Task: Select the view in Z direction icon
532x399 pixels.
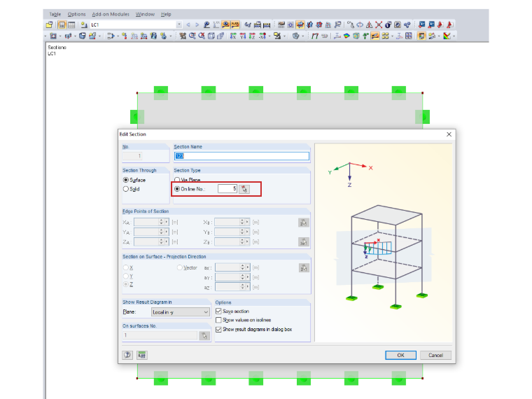Action: [x=252, y=36]
